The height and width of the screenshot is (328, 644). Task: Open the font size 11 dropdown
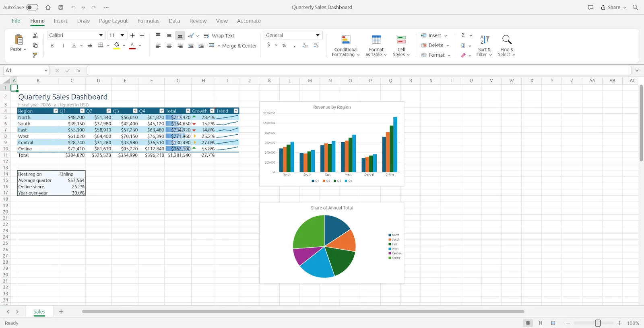point(122,35)
